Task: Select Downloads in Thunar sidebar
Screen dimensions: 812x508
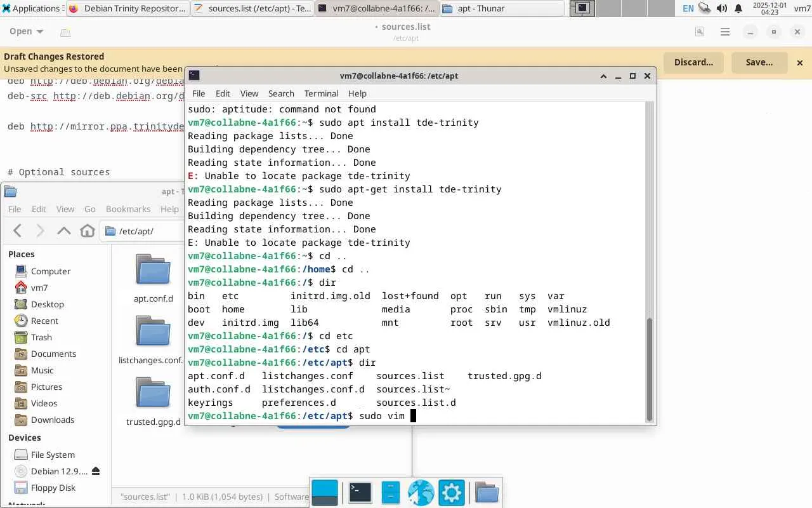Action: pyautogui.click(x=53, y=420)
